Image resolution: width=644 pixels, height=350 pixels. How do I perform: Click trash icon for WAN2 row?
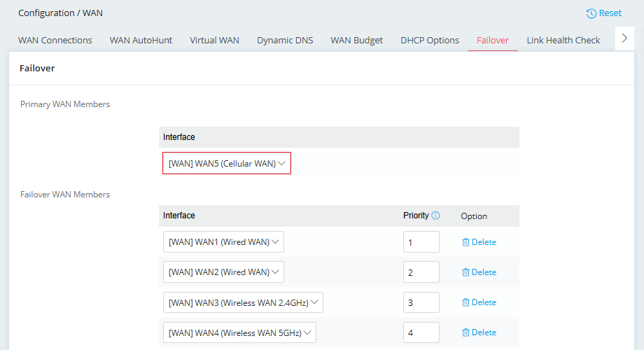(x=465, y=272)
